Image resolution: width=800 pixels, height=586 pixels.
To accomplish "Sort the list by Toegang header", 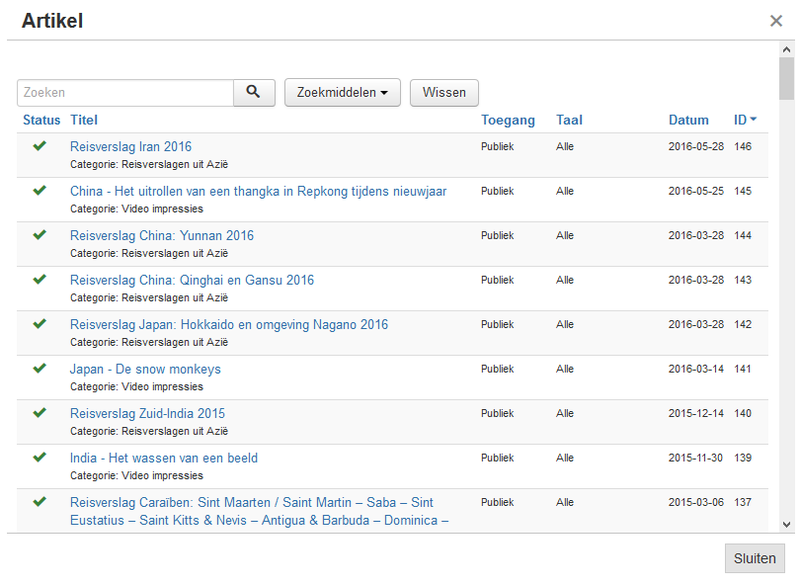I will [x=508, y=120].
